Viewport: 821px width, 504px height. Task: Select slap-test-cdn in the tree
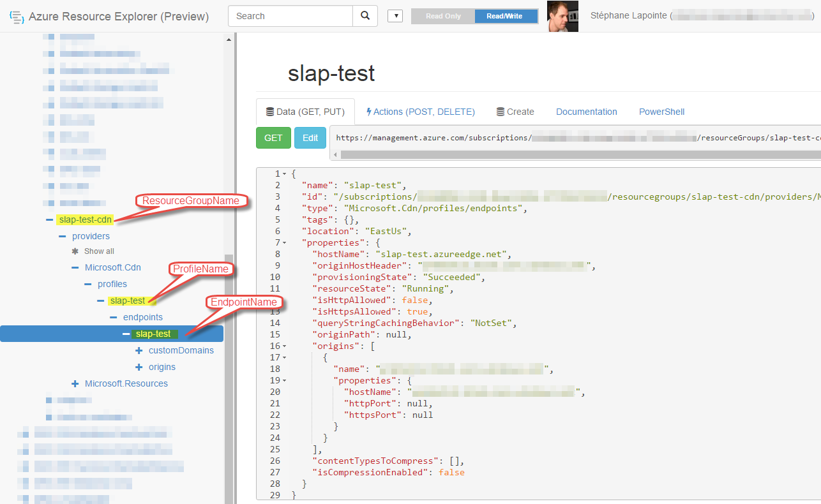pyautogui.click(x=85, y=220)
